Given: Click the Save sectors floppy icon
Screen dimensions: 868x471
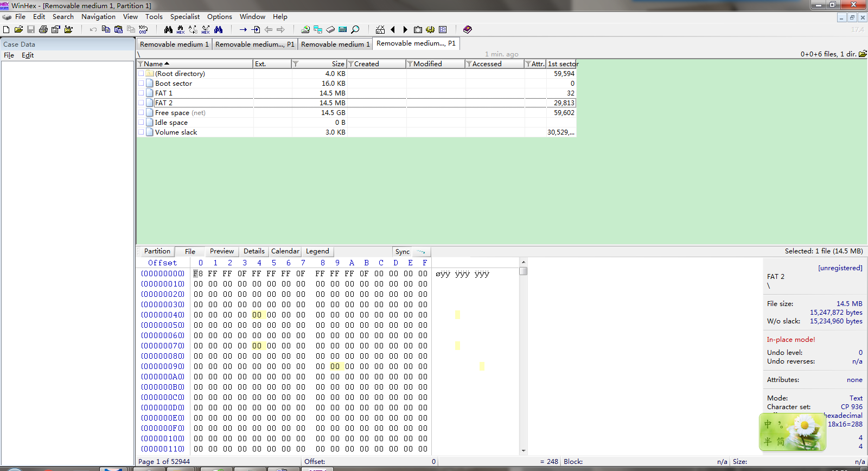Looking at the screenshot, I should click(31, 29).
